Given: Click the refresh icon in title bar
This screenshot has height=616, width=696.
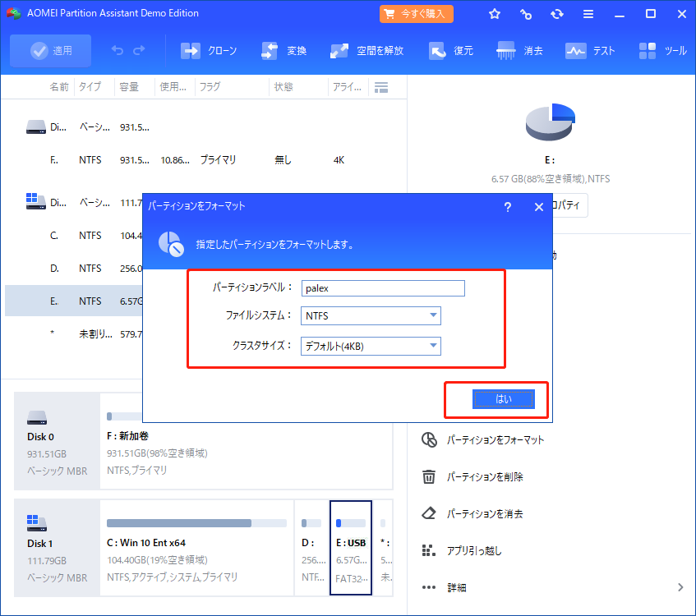Looking at the screenshot, I should coord(556,14).
